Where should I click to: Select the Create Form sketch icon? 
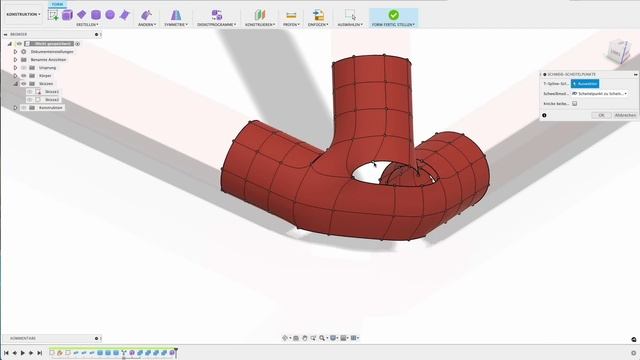click(x=53, y=16)
